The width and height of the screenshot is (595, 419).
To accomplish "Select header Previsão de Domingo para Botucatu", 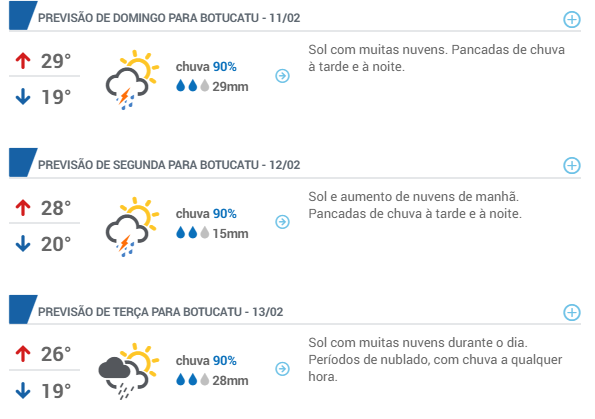I will (169, 18).
